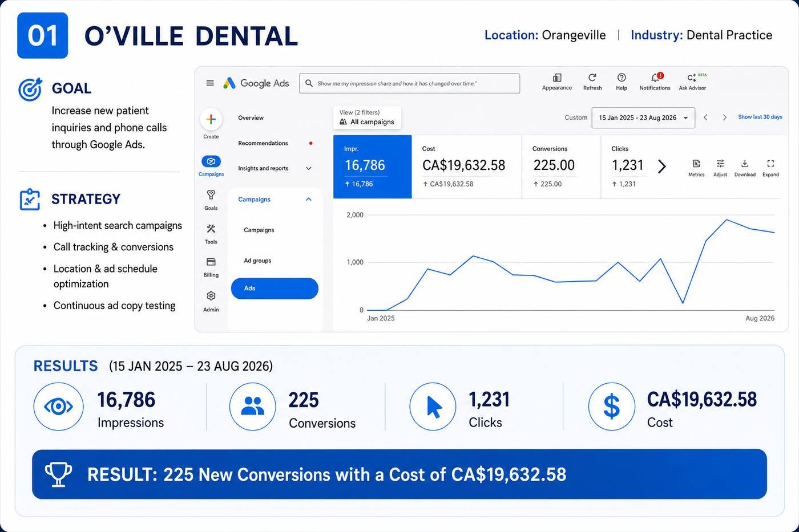
Task: Open the All campaigns view filter
Action: (368, 117)
